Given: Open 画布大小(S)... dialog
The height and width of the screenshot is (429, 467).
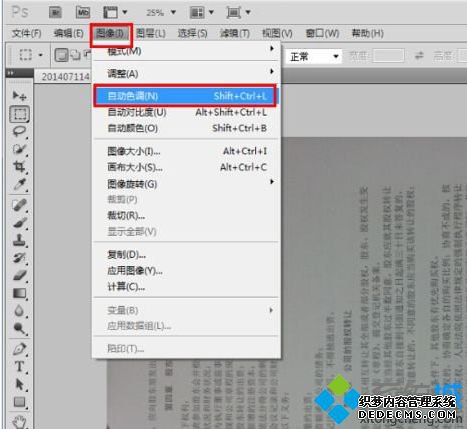Looking at the screenshot, I should pos(187,167).
